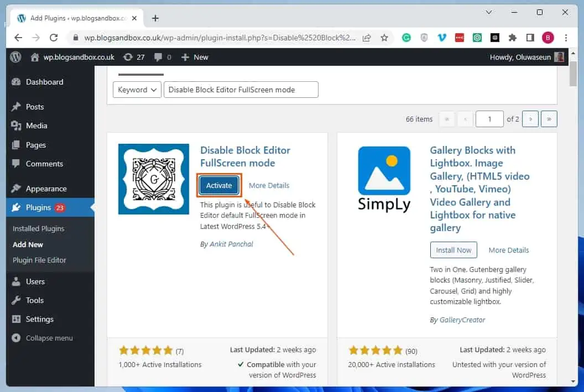Open the Extensions puzzle piece menu
584x392 pixels.
513,38
